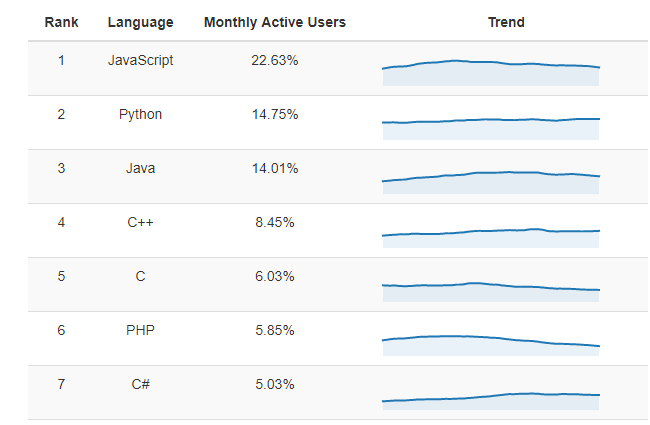View the Java trend sparkline chart

[491, 182]
